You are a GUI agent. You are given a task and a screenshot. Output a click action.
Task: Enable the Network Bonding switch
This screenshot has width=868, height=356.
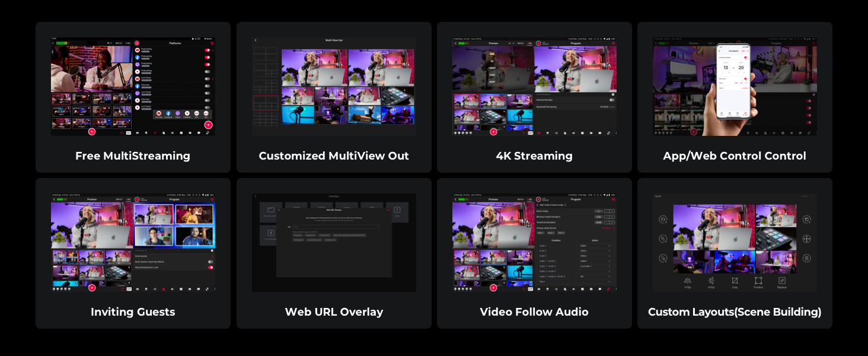(611, 100)
